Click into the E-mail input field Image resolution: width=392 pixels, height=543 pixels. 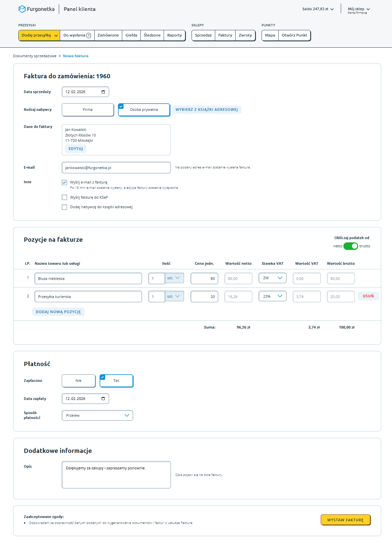tap(116, 168)
